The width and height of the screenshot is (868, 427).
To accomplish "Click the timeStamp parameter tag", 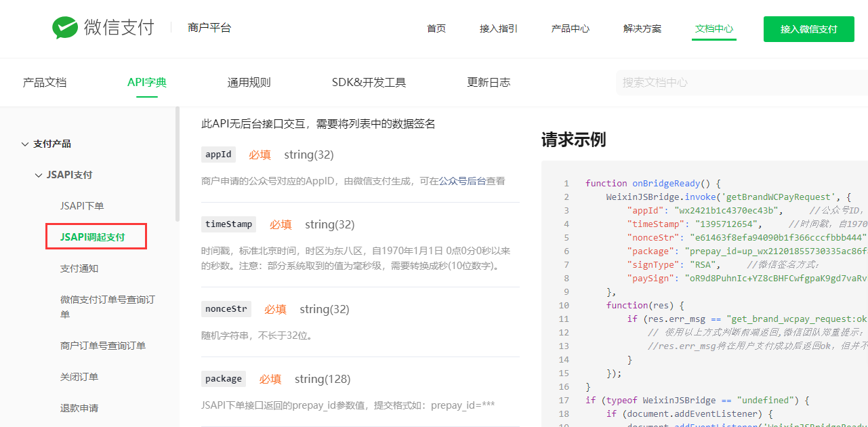I will (x=229, y=224).
